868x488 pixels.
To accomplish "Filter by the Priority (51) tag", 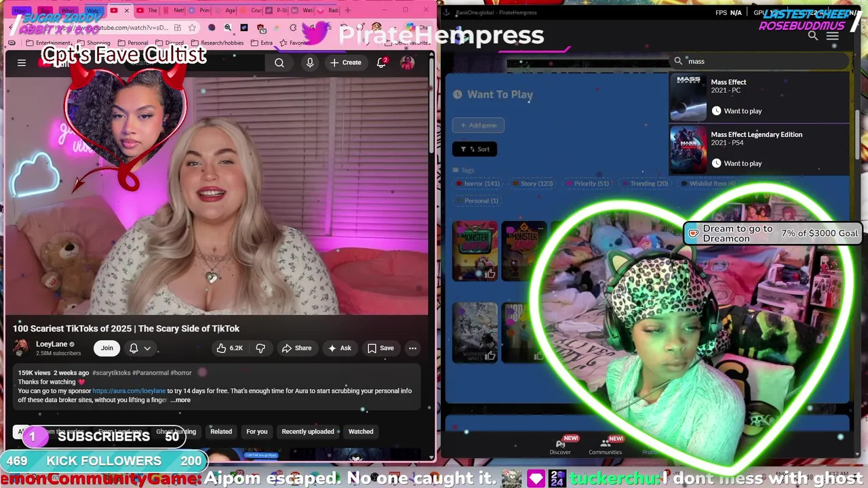I will pyautogui.click(x=587, y=184).
